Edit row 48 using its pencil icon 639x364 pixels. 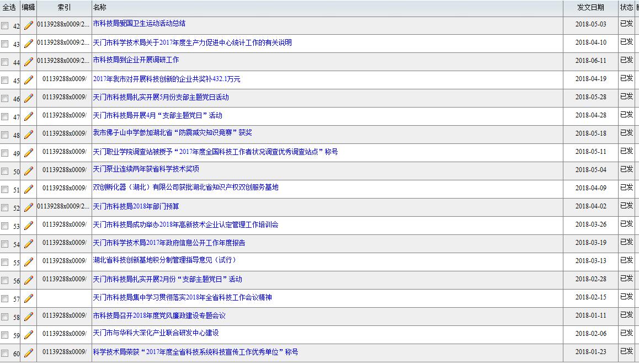29,135
